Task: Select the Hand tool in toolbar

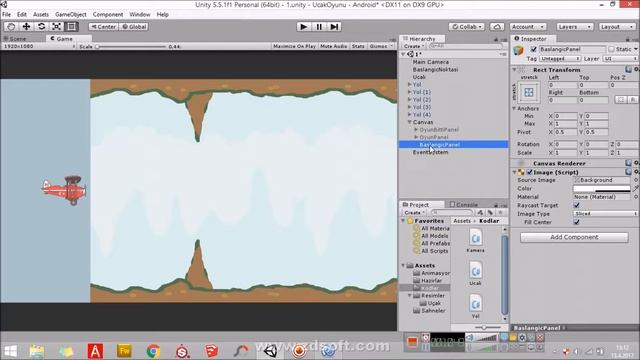Action: pyautogui.click(x=11, y=27)
